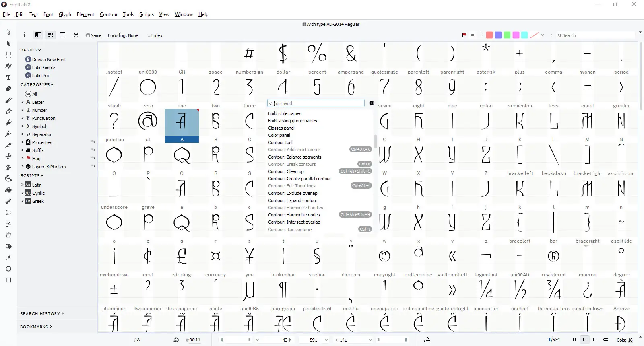Select the ampersand glyph cell
Screen dimensions: 644x346
coord(351,59)
